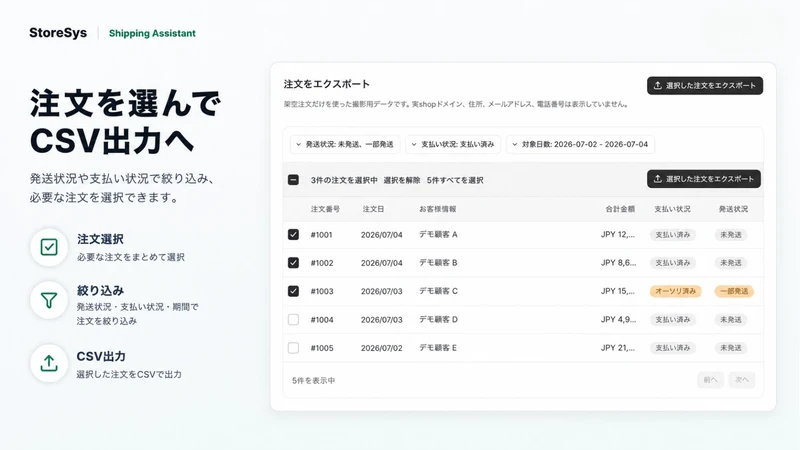Click the orange 一部発送 shipping badge
This screenshot has width=800, height=450.
pyautogui.click(x=734, y=291)
